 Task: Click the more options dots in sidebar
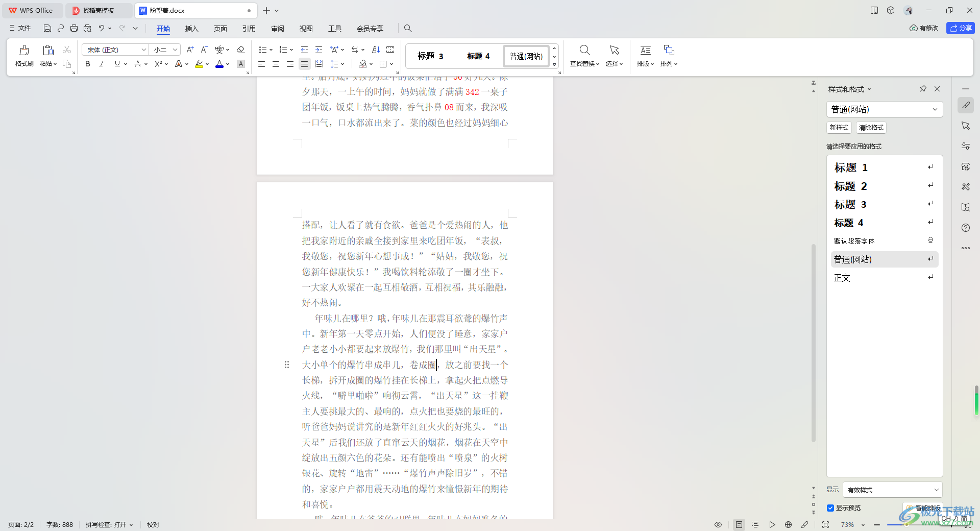966,248
